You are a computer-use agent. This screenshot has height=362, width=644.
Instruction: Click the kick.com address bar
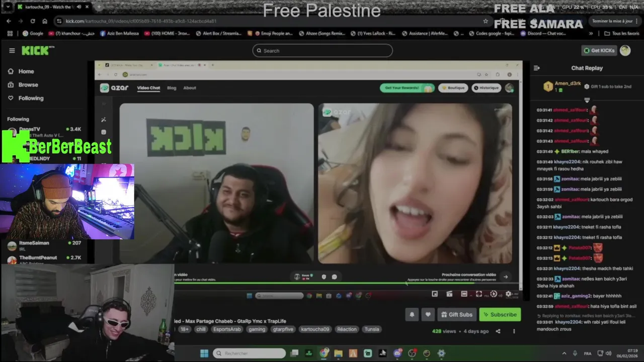point(272,21)
